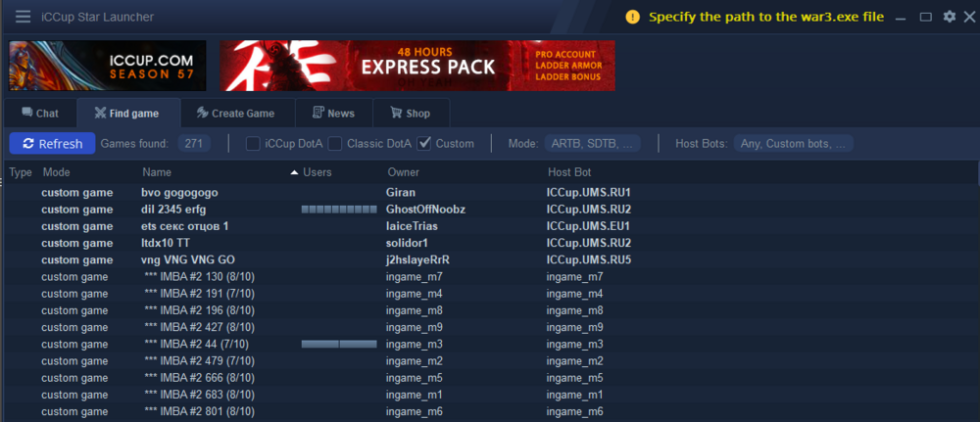Refresh the games list
The height and width of the screenshot is (422, 980).
click(x=53, y=144)
